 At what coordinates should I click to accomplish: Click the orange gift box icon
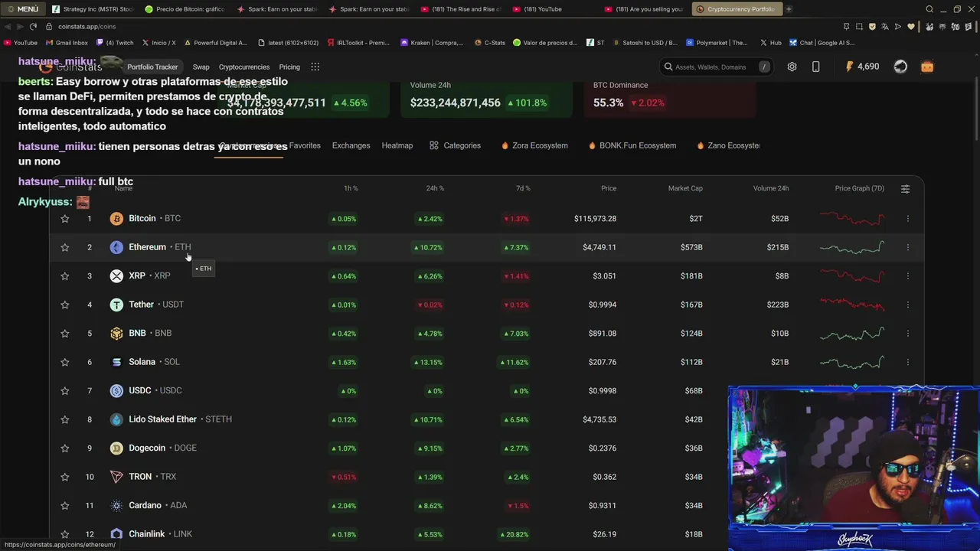point(927,67)
